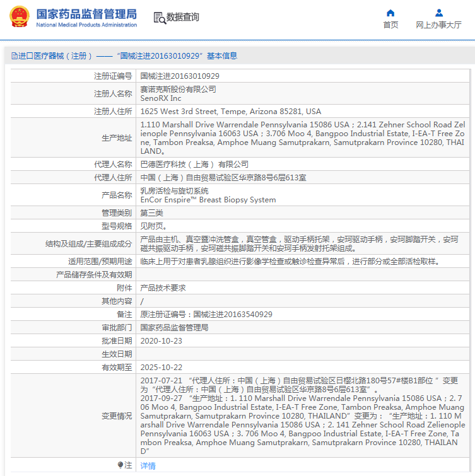
Task: Click the document icon before 进口医疗器械
Action: coord(15,56)
